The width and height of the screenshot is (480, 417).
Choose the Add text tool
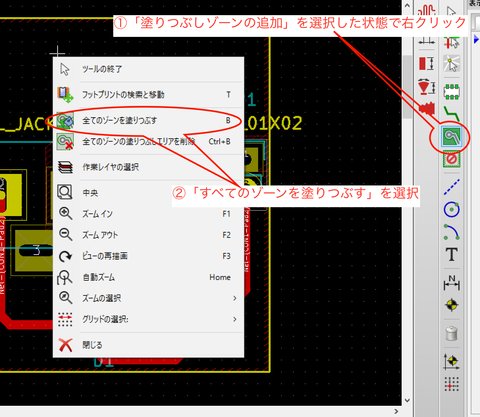452,255
